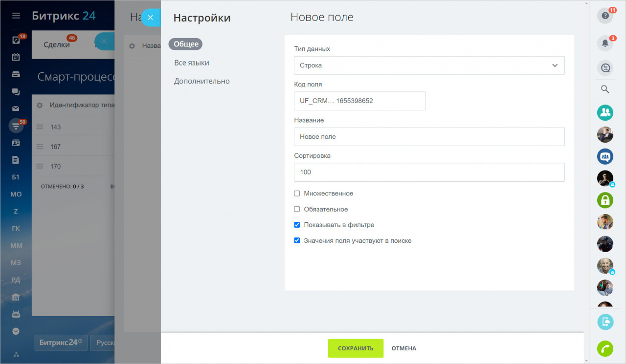Viewport: 626px width, 364px height.
Task: Open the Chat messages icon in sidebar
Action: pos(16,91)
